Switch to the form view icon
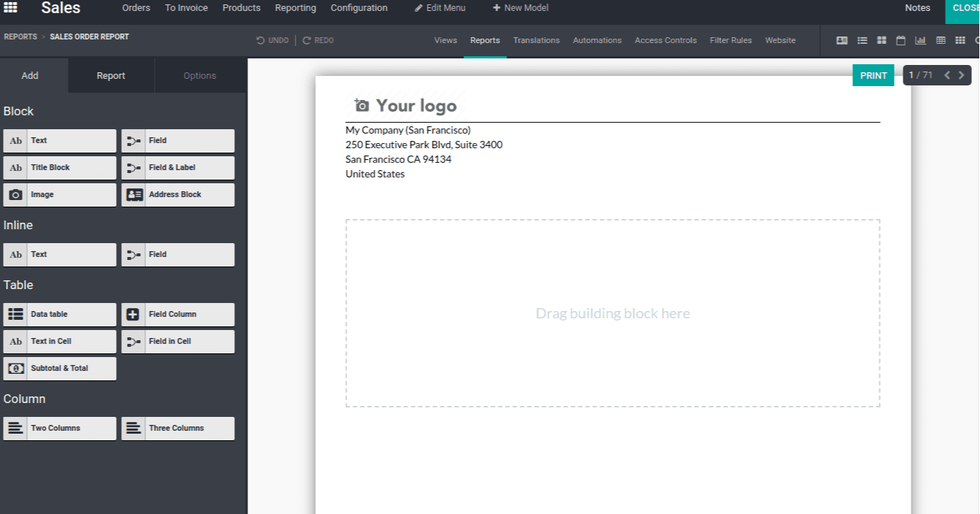The width and height of the screenshot is (980, 514). [x=841, y=41]
